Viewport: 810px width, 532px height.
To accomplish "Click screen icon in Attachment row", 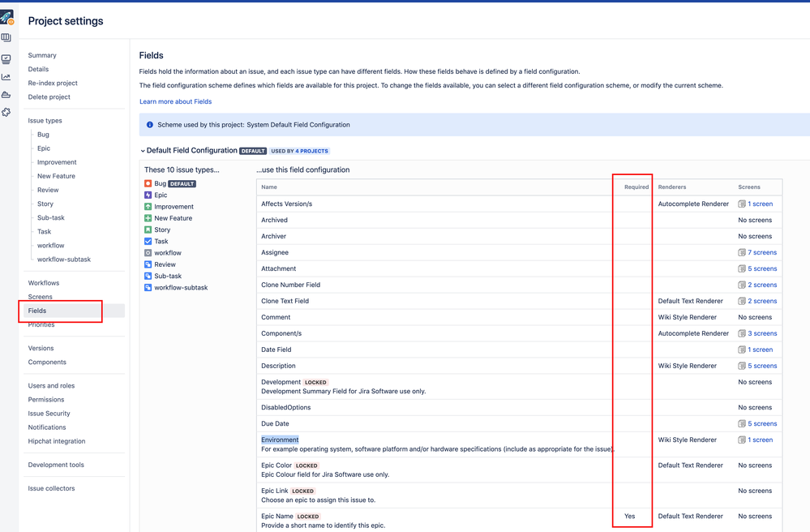I will point(742,268).
